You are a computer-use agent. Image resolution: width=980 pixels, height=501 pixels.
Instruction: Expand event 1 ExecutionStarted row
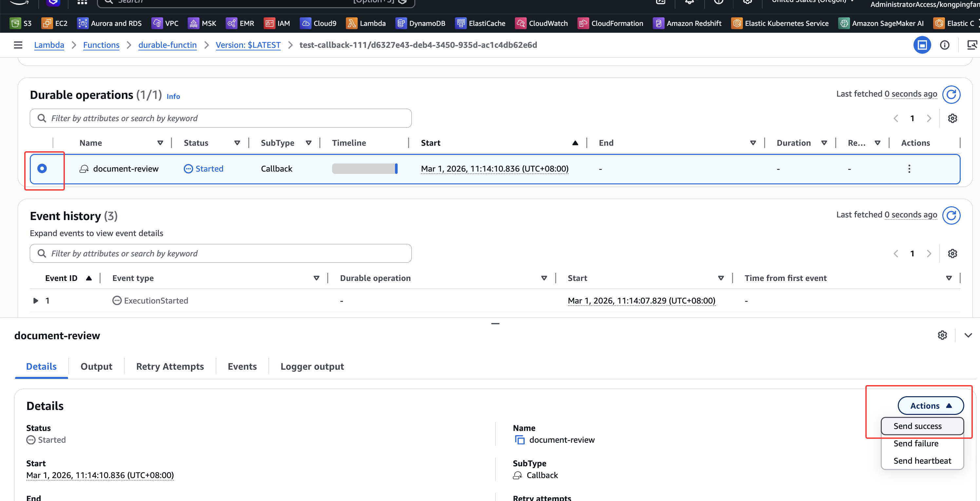coord(36,301)
